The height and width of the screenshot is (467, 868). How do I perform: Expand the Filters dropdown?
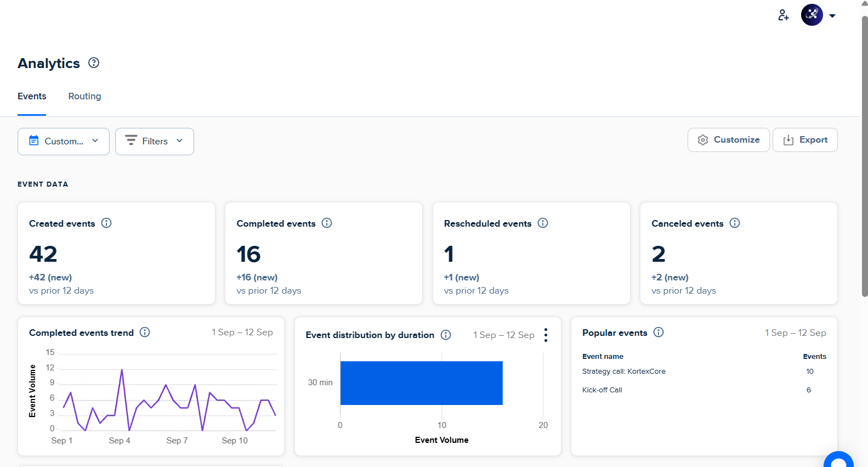(x=155, y=142)
